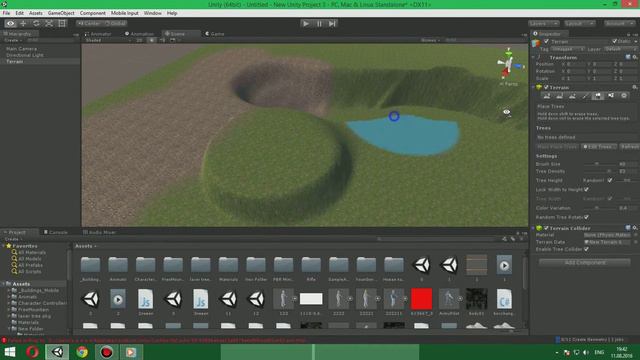Toggle scene audio button
640x360 pixels.
click(162, 40)
